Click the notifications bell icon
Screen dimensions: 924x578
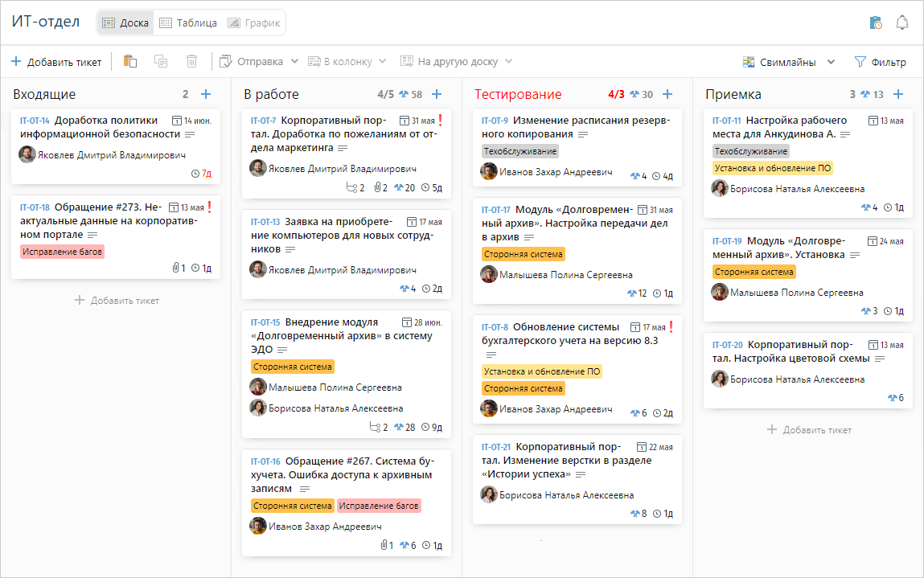901,23
